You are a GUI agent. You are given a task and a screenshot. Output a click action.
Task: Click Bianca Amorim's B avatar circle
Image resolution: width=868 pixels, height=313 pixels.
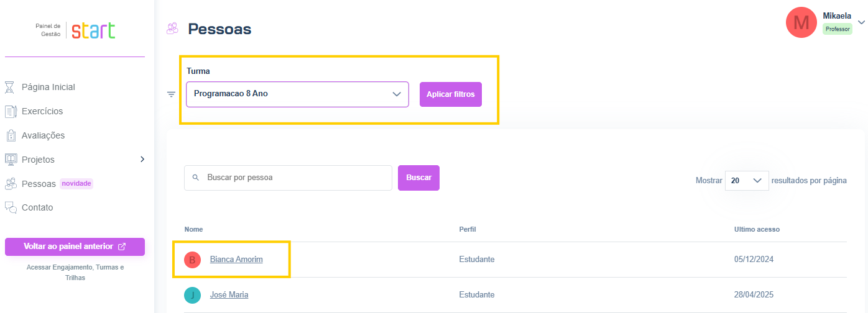[192, 260]
